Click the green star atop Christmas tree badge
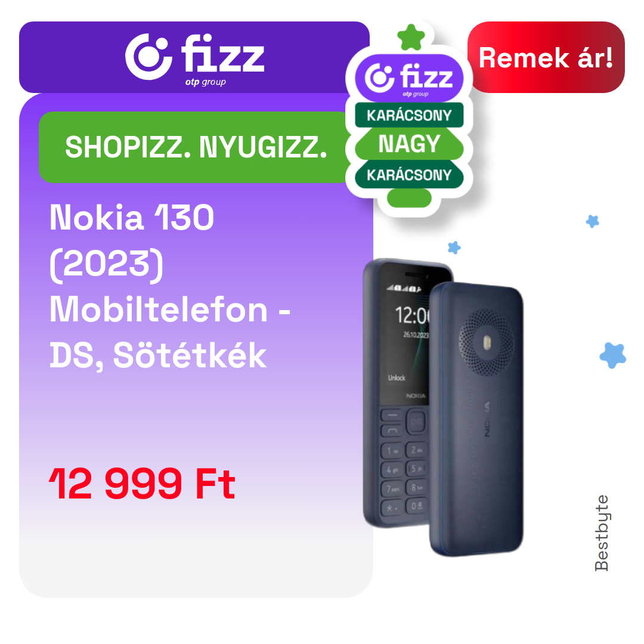Image resolution: width=644 pixels, height=644 pixels. [x=411, y=38]
